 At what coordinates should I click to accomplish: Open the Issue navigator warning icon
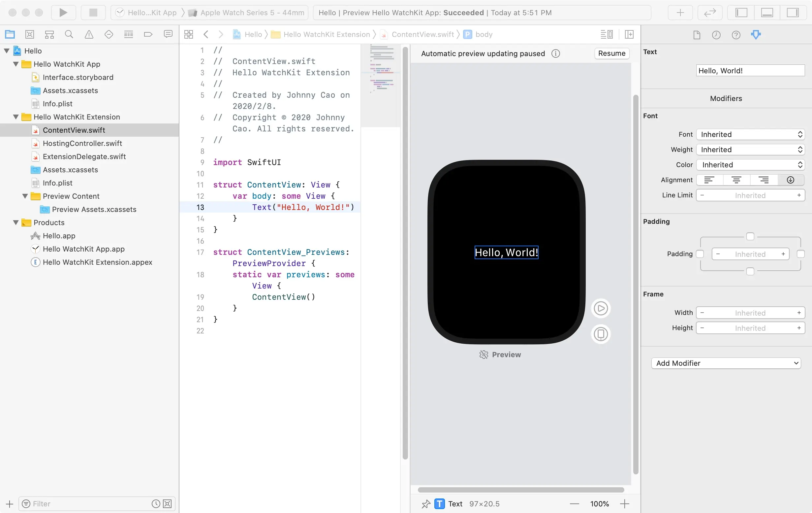[x=89, y=34]
